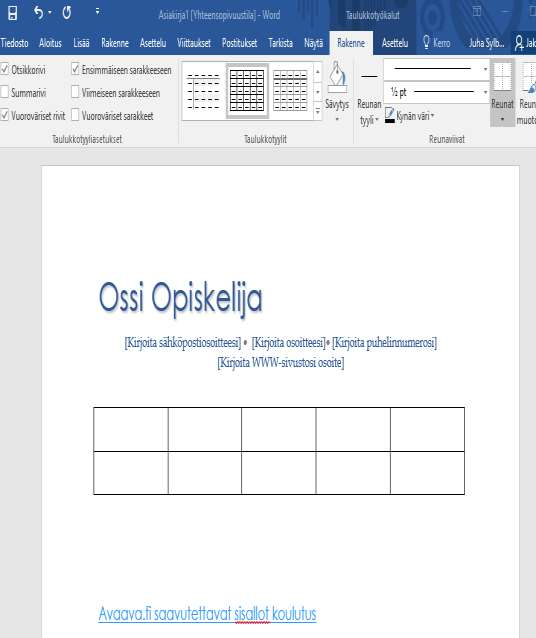Viewport: 536px width, 638px height.
Task: Select the first dashed-line table style thumbnail
Action: pos(203,91)
